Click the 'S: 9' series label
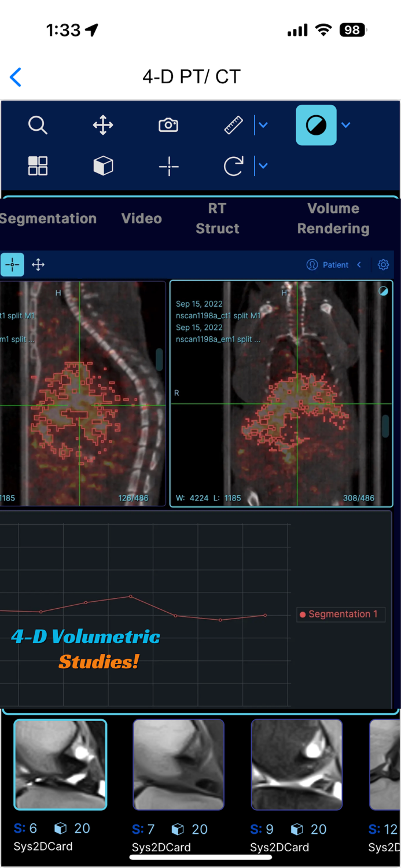 [x=263, y=829]
